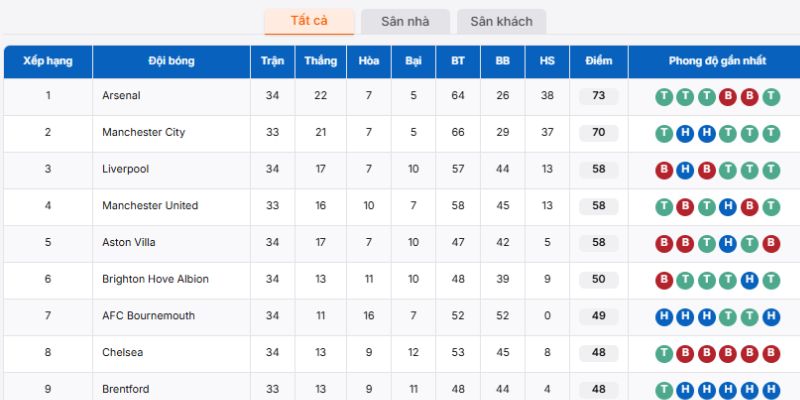The image size is (800, 400).
Task: Click Arsenal's 73 points pill
Action: click(x=599, y=96)
